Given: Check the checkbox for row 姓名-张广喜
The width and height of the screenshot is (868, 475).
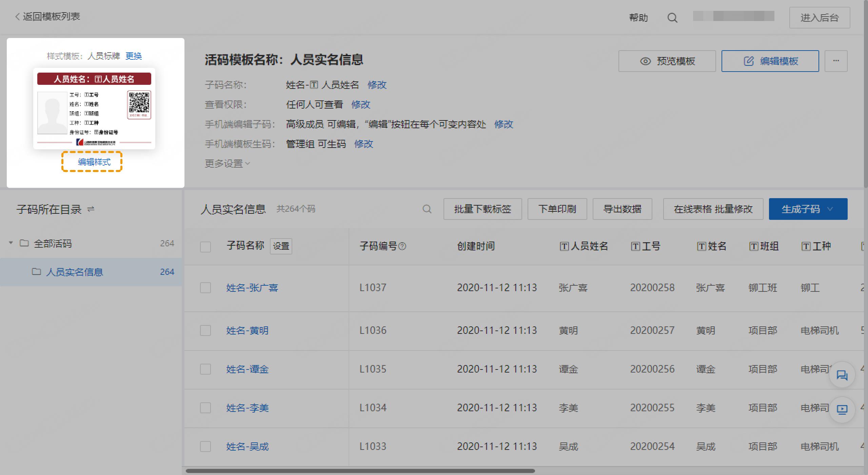Looking at the screenshot, I should coord(206,288).
